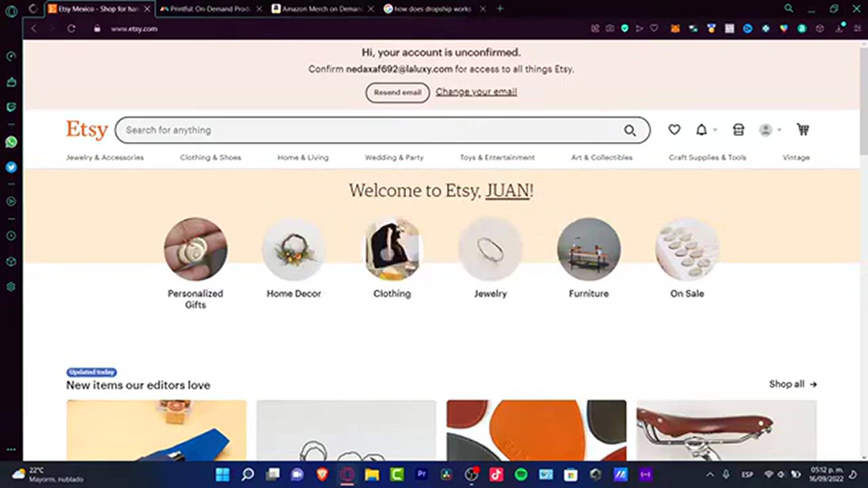Image resolution: width=868 pixels, height=488 pixels.
Task: Open Twitch in browser sidebar
Action: [11, 107]
